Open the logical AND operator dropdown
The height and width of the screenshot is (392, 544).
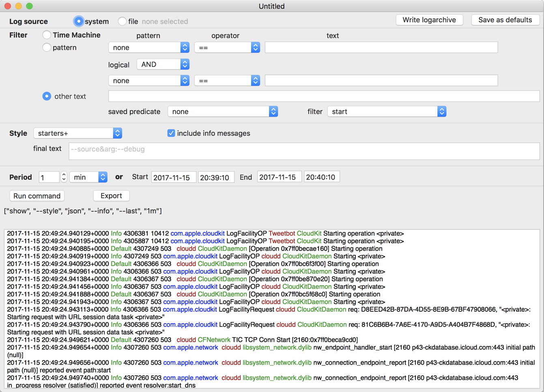163,64
